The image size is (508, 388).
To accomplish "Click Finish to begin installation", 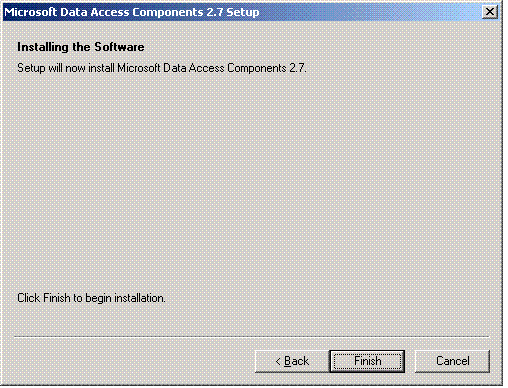I will [x=367, y=361].
